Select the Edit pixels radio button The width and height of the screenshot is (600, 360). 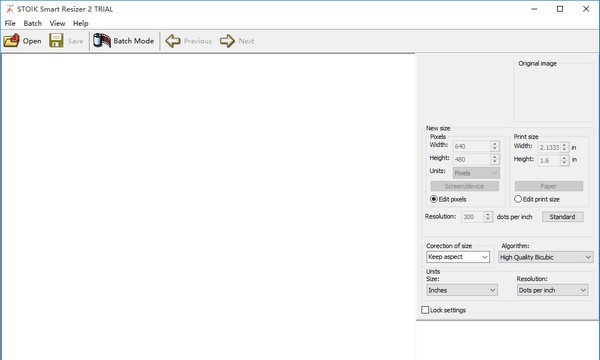pyautogui.click(x=434, y=199)
